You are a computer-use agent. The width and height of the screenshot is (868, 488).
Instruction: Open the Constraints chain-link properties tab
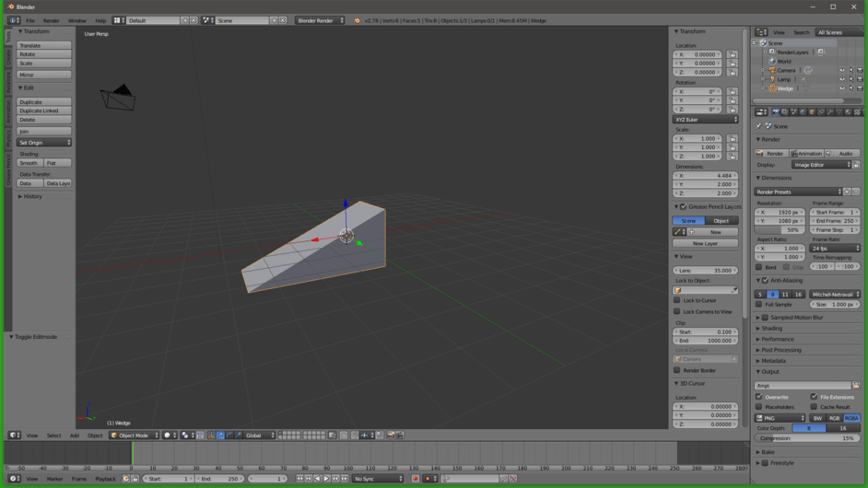point(820,111)
